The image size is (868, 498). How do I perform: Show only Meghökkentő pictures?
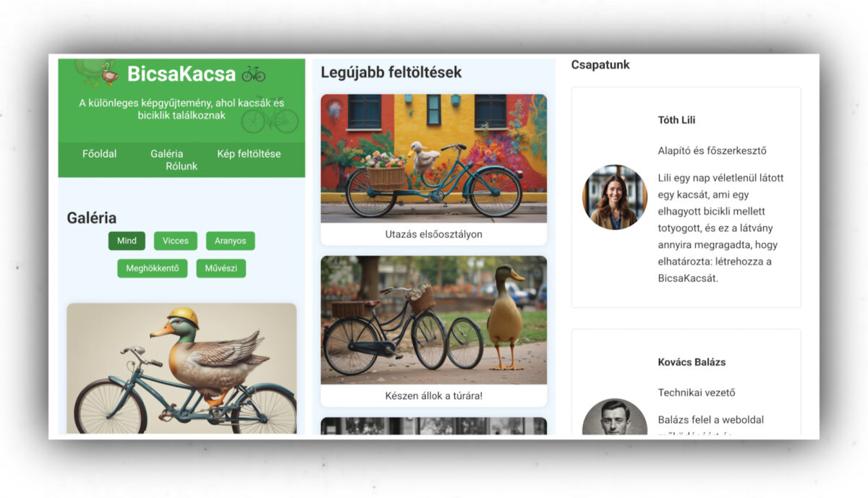pos(153,268)
